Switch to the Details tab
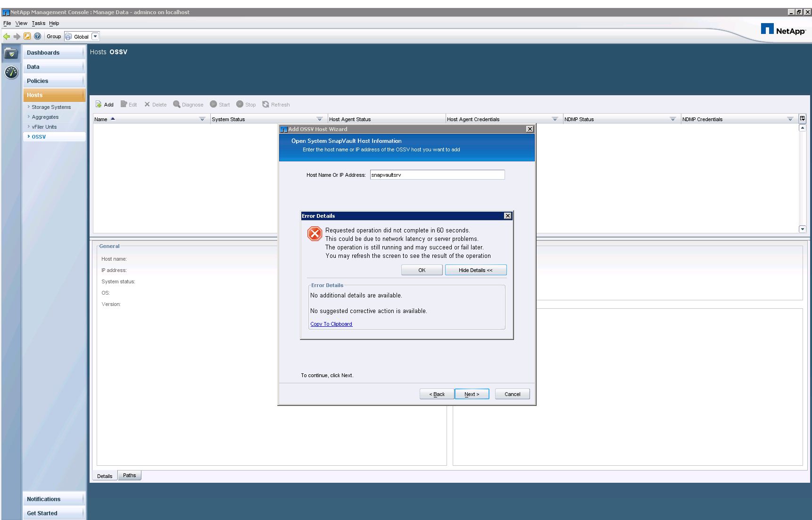This screenshot has width=812, height=520. [105, 476]
